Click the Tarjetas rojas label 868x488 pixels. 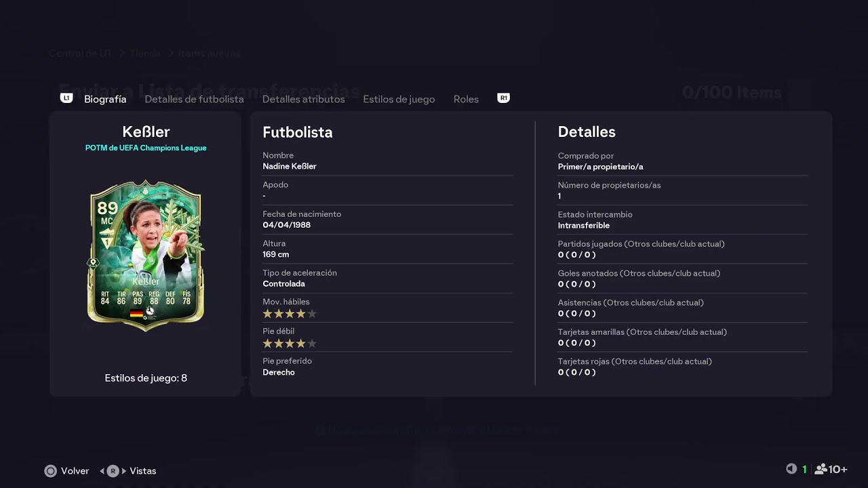[x=635, y=361]
